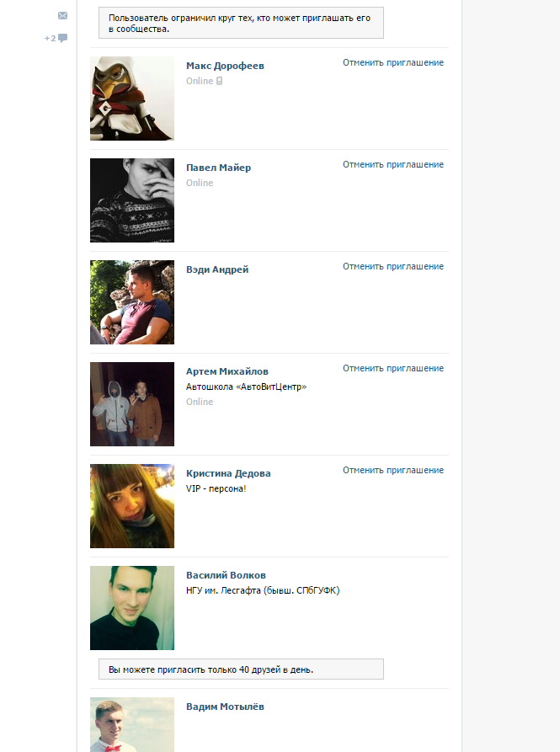Click Вадим Мотылёв avatar with red bow tie
560x752 pixels.
[132, 725]
